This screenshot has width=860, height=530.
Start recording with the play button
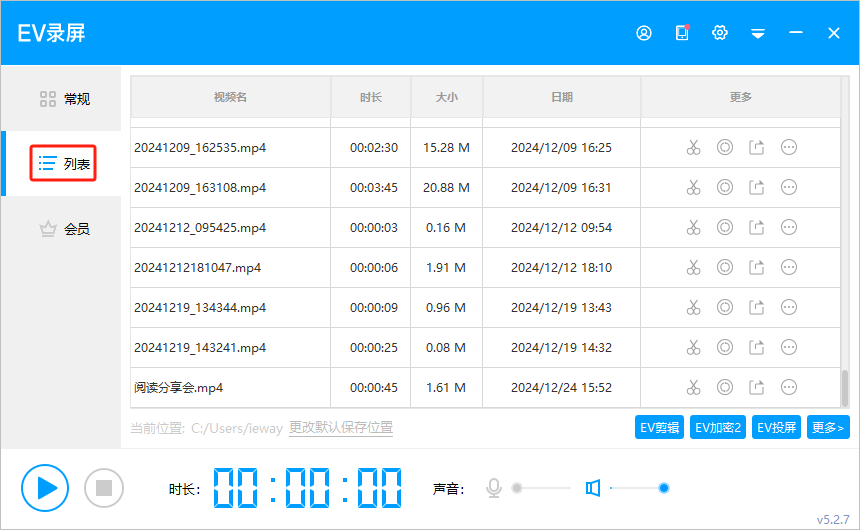click(45, 488)
